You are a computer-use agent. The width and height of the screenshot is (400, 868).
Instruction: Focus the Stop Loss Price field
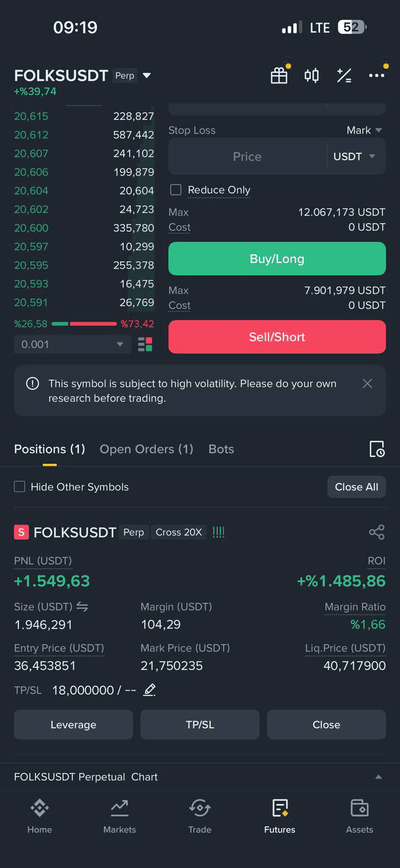pyautogui.click(x=247, y=157)
